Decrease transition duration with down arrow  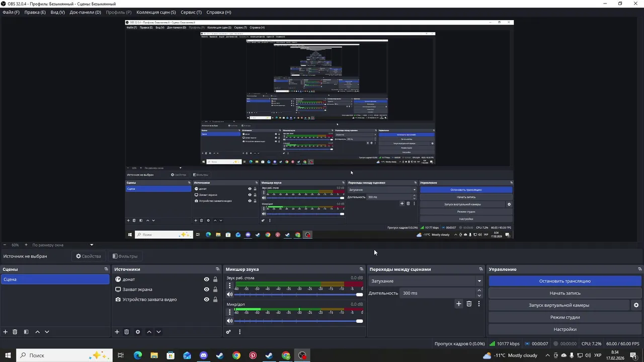coord(479,296)
